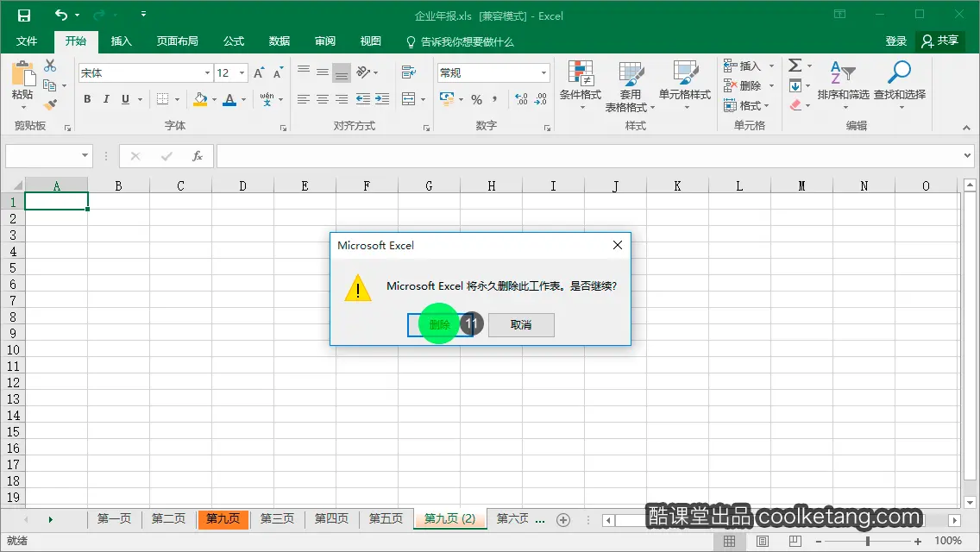This screenshot has height=552, width=980.
Task: Expand the Name Box dropdown
Action: 85,155
